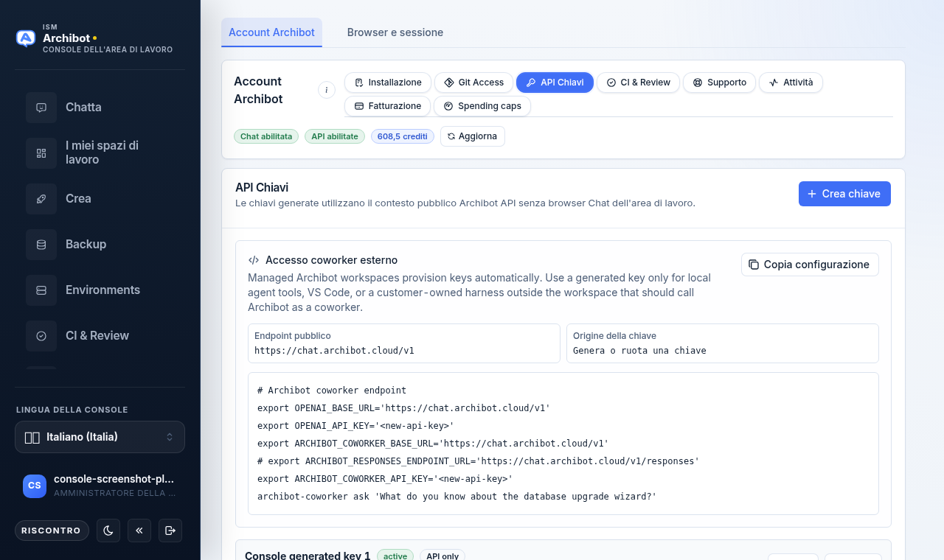This screenshot has width=944, height=560.
Task: Click the sidebar CI & Review check icon
Action: point(41,335)
